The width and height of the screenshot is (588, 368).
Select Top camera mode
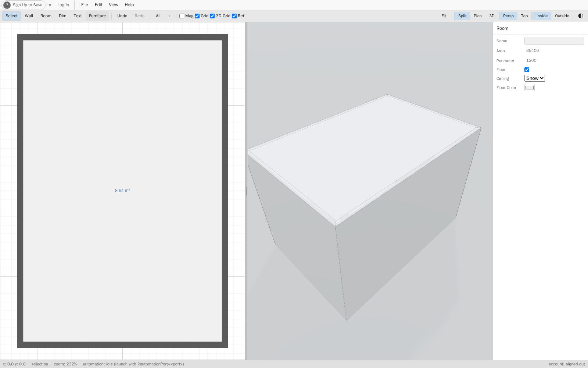coord(524,16)
